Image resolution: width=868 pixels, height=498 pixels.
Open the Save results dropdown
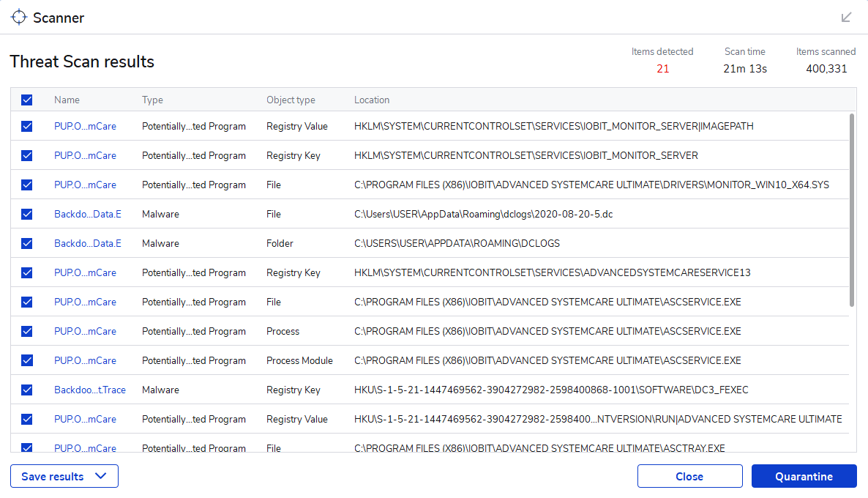(x=64, y=476)
